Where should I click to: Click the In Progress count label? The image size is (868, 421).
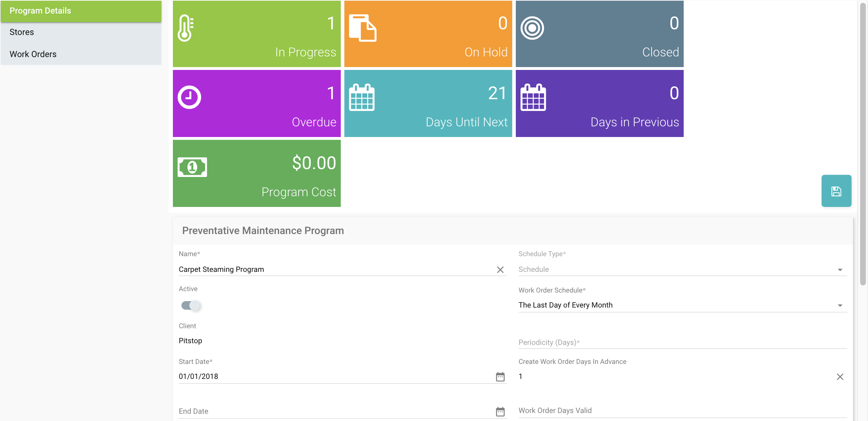(305, 52)
